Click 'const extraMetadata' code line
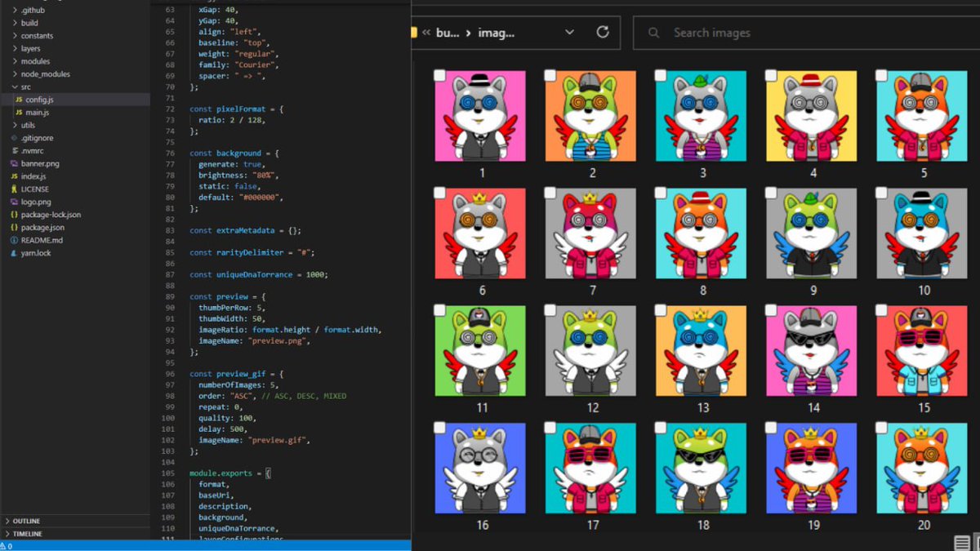980x551 pixels. [246, 230]
